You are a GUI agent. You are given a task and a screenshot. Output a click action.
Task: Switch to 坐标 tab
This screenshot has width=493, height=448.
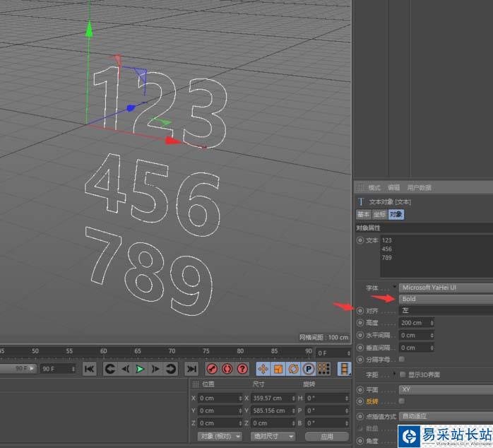tap(380, 215)
